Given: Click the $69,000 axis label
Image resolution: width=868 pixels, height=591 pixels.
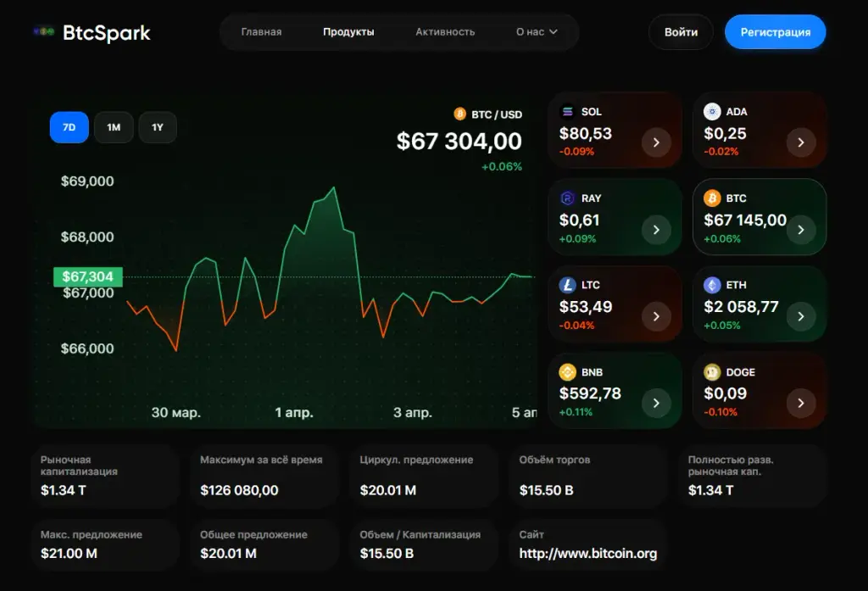Looking at the screenshot, I should click(87, 181).
